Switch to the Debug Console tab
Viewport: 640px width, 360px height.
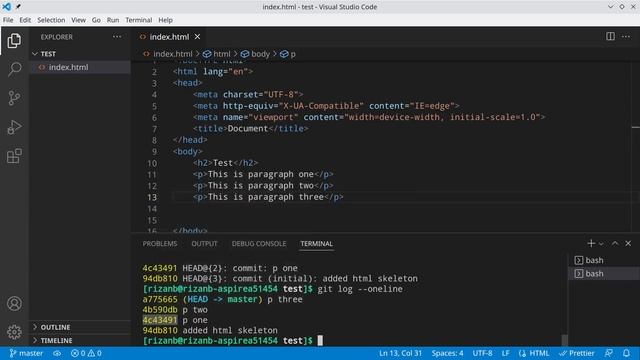pos(259,244)
